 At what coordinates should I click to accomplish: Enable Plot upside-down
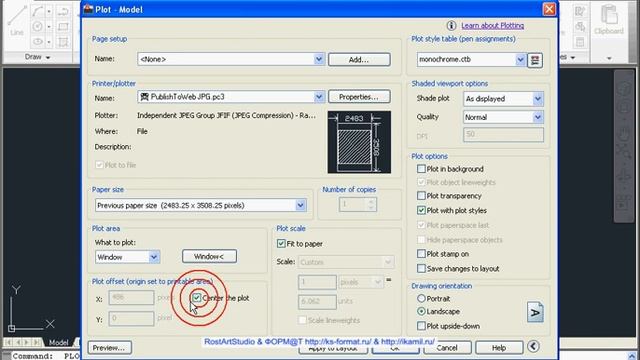(x=421, y=326)
